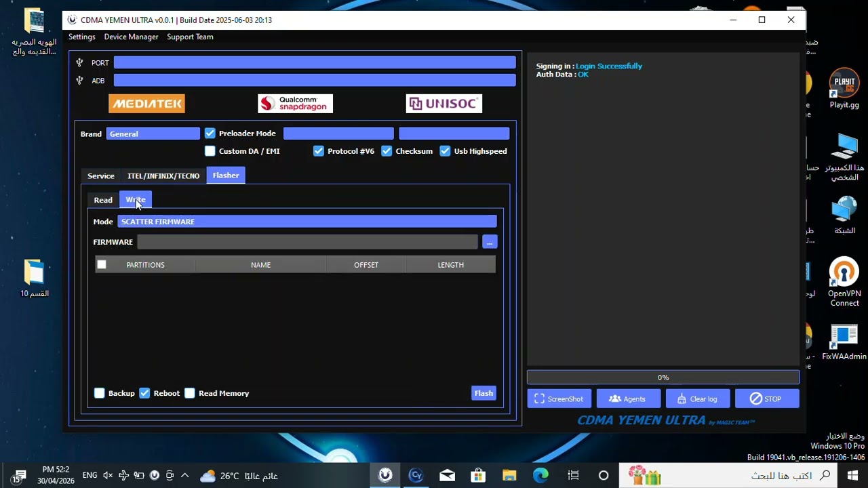Check the select-all partitions checkbox

coord(102,264)
